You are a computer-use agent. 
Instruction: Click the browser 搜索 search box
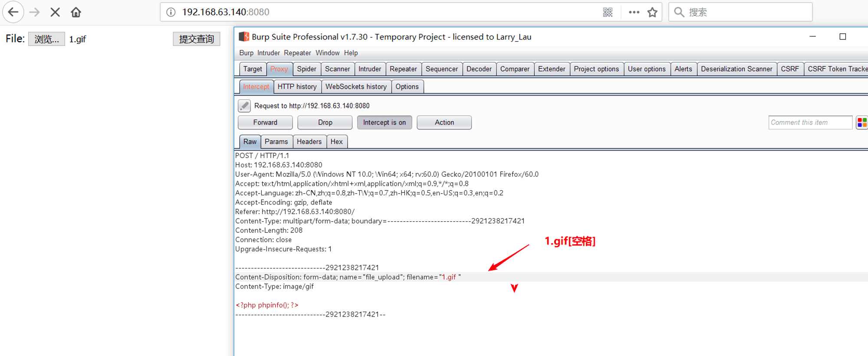(740, 12)
